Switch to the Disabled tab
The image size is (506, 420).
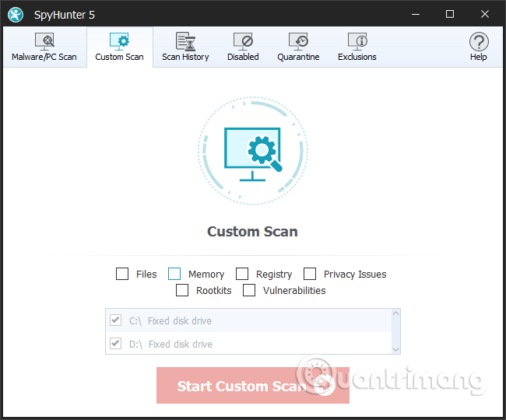tap(243, 47)
